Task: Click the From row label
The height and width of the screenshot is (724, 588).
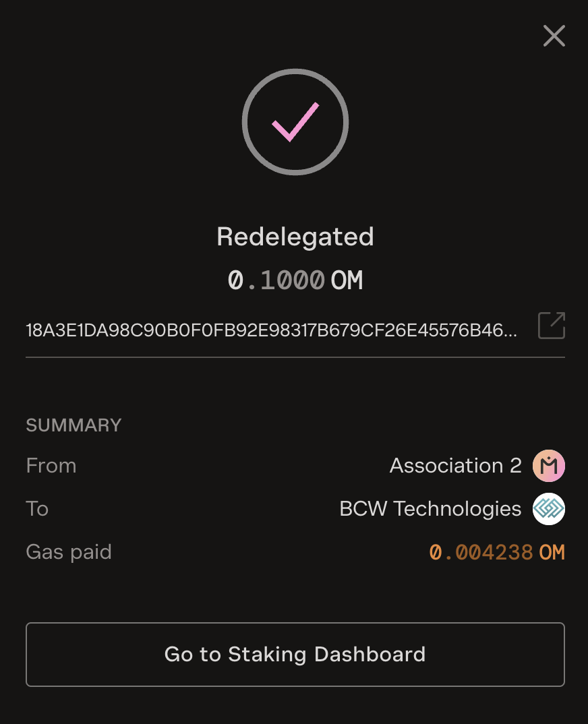Action: [x=51, y=466]
